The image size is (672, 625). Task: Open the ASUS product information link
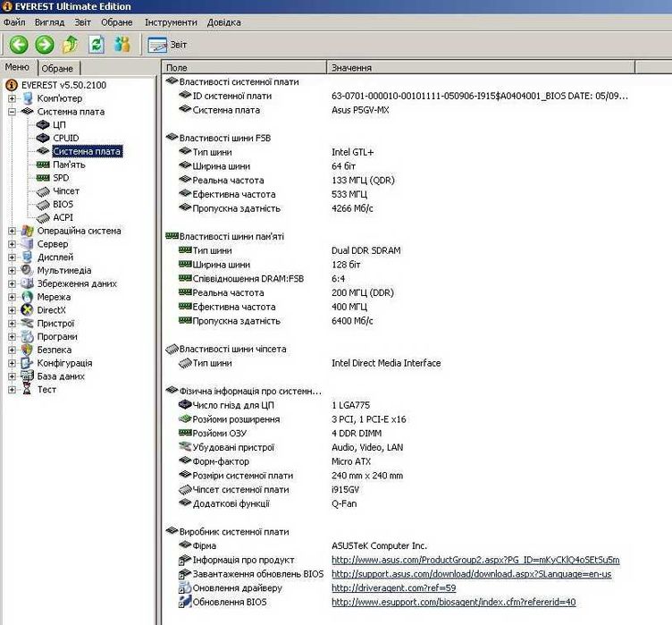point(475,560)
